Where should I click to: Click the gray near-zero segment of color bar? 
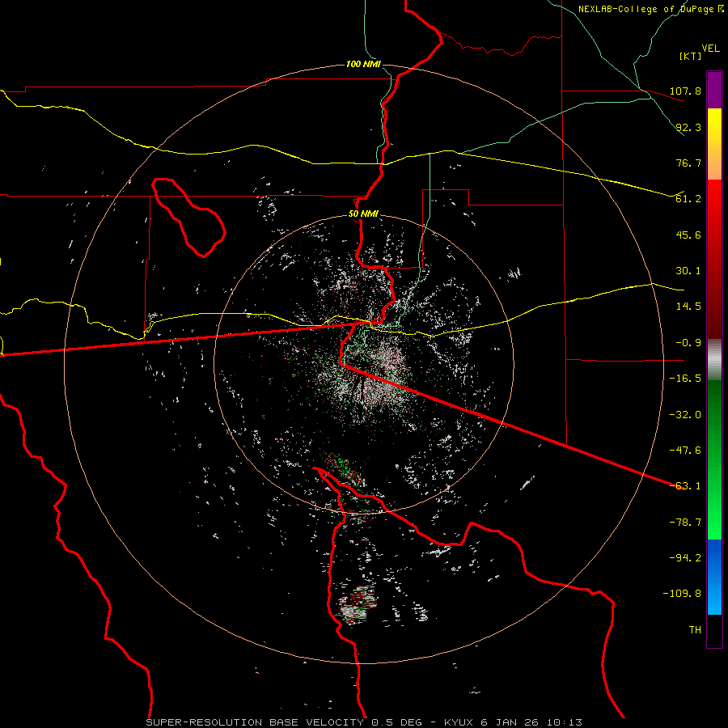714,359
